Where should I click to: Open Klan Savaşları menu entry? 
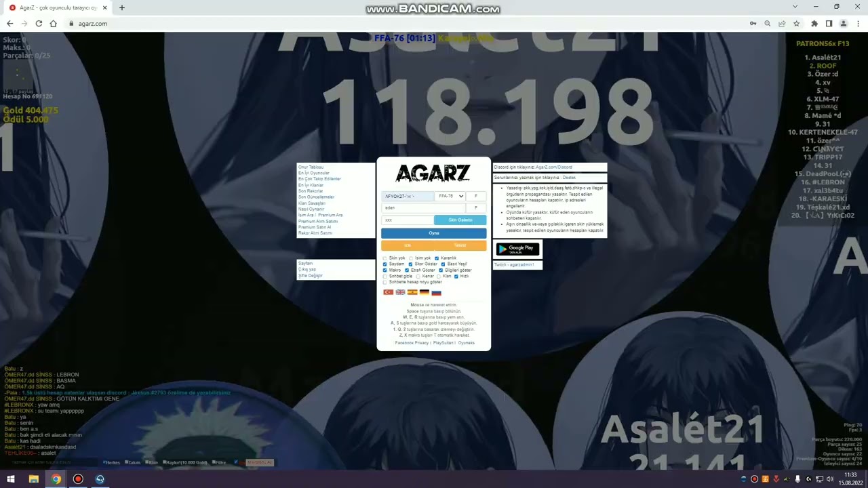pos(312,203)
